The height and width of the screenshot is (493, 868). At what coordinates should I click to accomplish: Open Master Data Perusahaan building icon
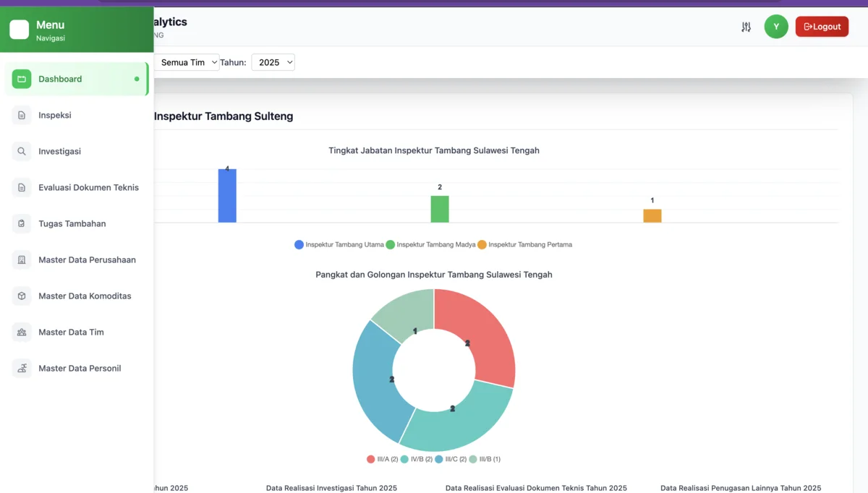(22, 260)
